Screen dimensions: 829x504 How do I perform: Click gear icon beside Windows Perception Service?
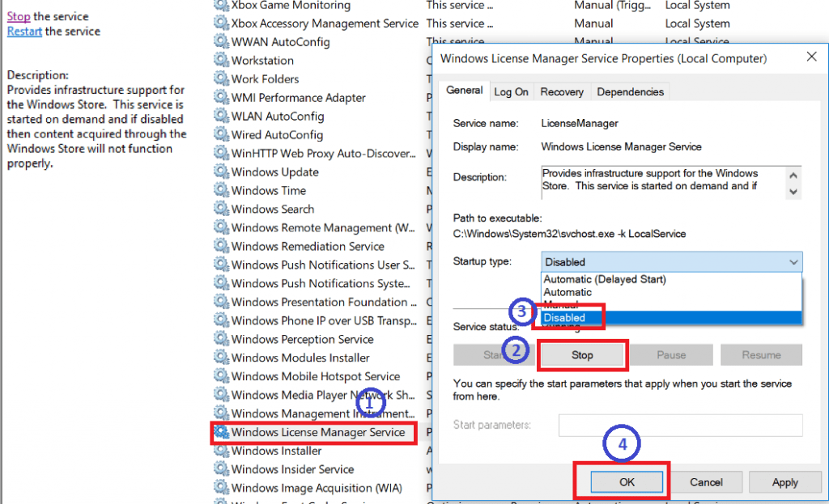pyautogui.click(x=221, y=339)
